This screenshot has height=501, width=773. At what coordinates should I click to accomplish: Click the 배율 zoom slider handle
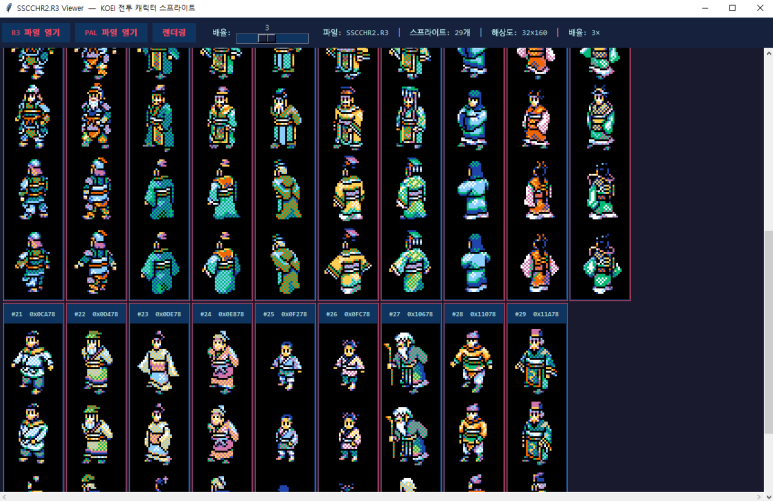(x=267, y=38)
